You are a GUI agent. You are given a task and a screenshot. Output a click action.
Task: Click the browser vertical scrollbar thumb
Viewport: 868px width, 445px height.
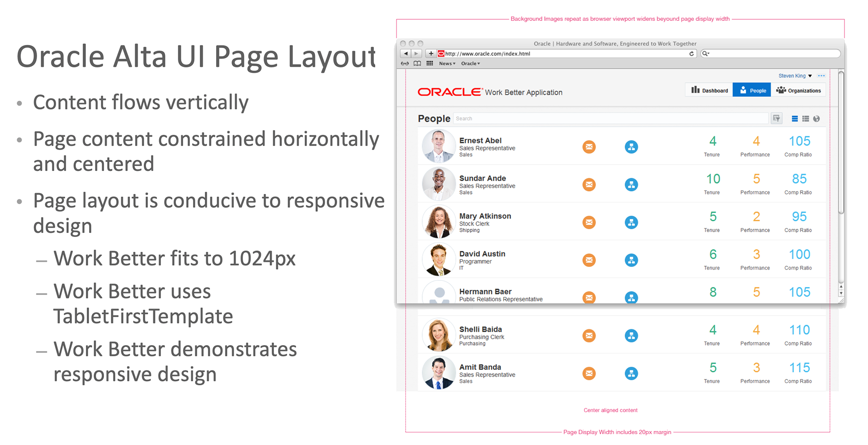tap(841, 142)
